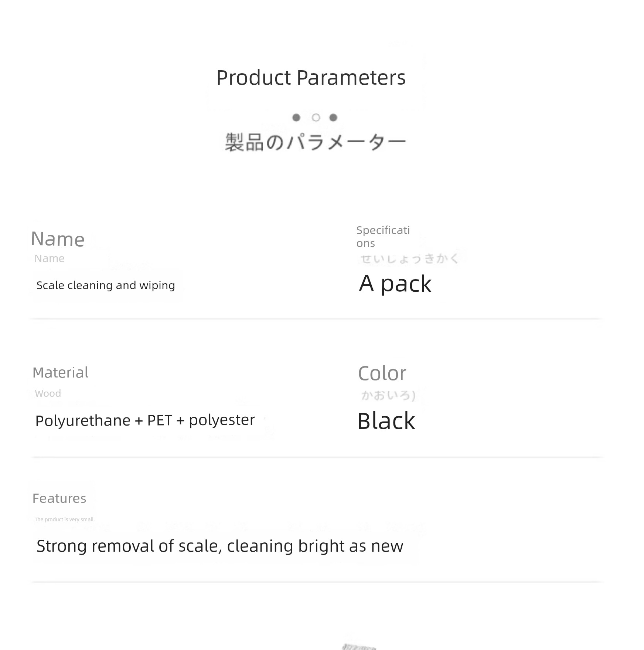644x650 pixels.
Task: Click the "Product Parameters" heading
Action: tap(311, 78)
